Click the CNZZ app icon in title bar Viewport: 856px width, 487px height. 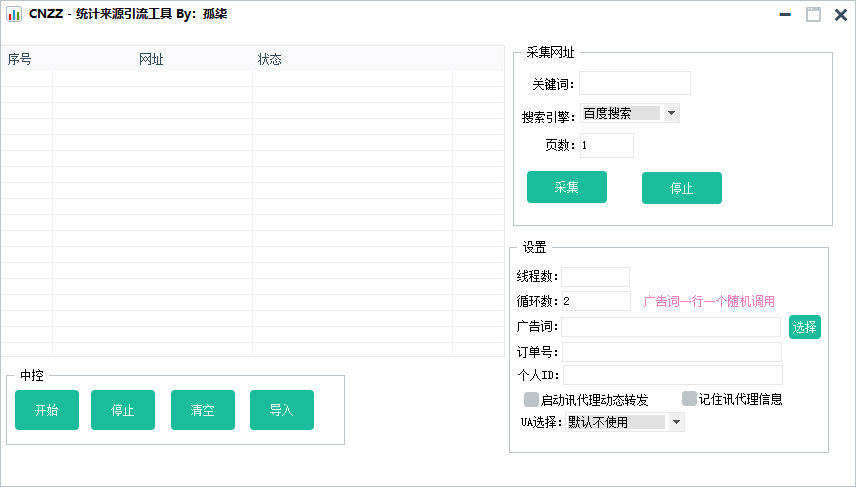(x=14, y=15)
